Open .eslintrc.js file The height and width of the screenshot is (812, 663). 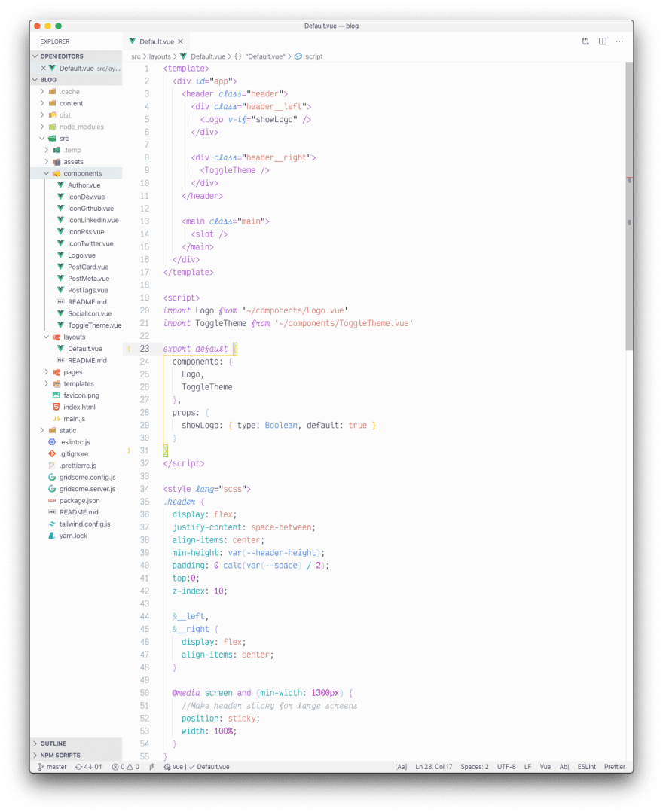(75, 442)
